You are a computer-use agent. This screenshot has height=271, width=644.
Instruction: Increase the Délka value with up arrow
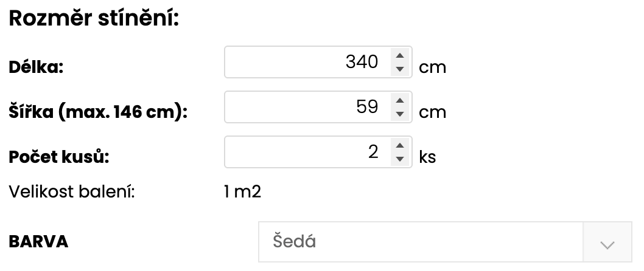tap(399, 56)
